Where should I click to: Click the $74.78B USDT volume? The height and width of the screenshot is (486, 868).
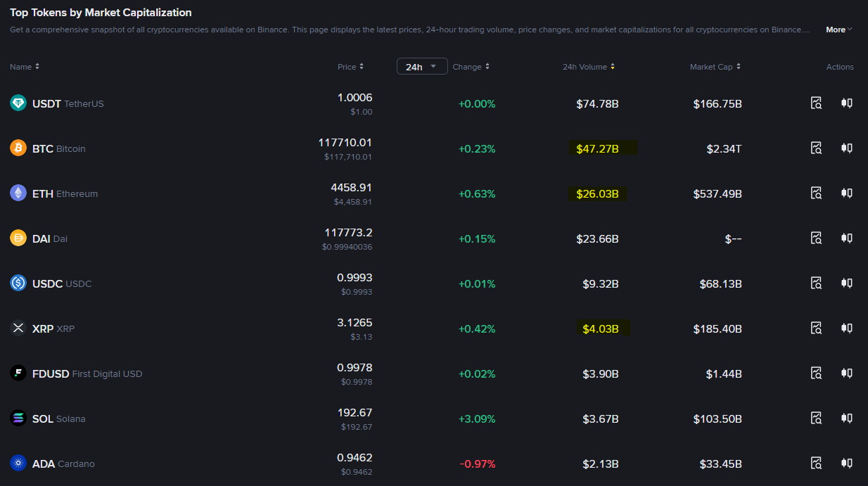click(x=597, y=103)
